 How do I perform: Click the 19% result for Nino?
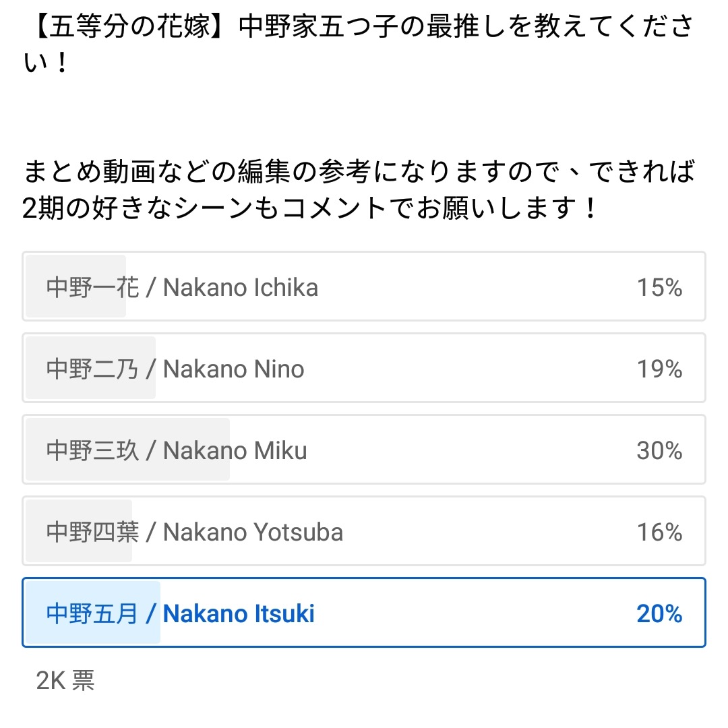659,369
